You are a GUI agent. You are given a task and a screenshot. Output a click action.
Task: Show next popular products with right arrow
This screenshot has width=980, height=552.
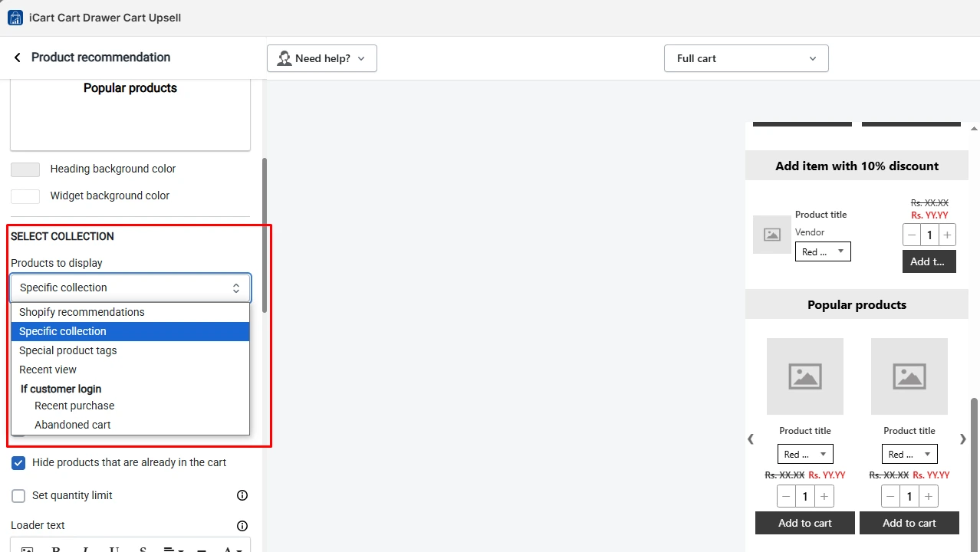[x=963, y=439]
